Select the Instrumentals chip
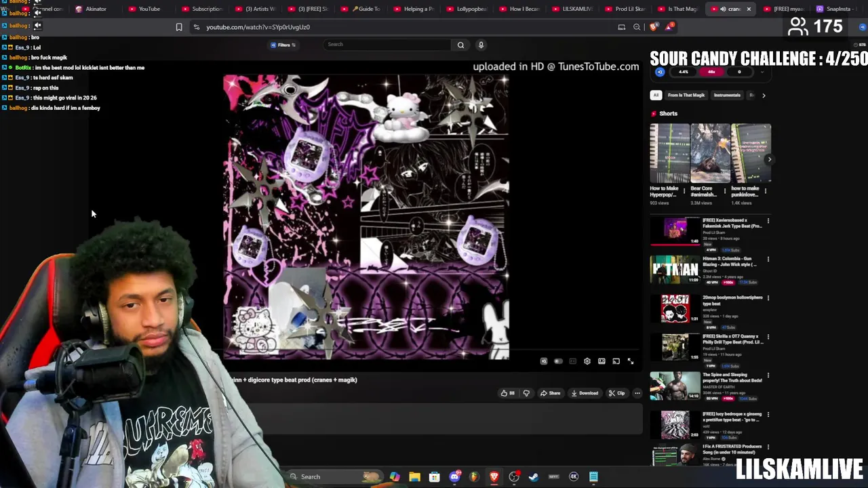 tap(727, 96)
